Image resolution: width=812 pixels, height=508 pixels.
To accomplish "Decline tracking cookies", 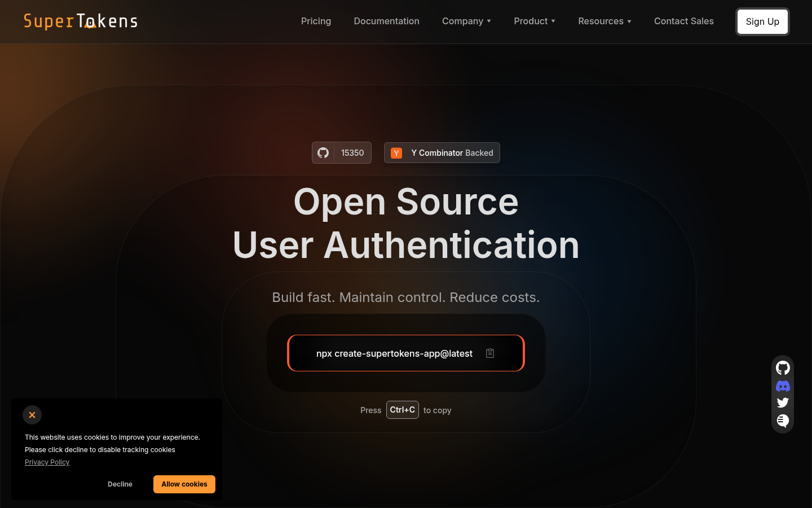I will [x=120, y=484].
